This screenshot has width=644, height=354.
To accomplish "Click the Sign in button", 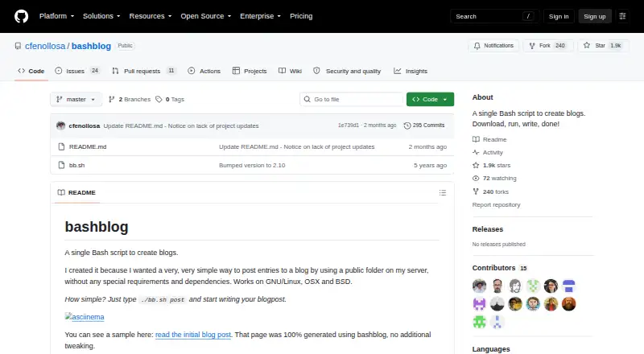I will point(559,16).
